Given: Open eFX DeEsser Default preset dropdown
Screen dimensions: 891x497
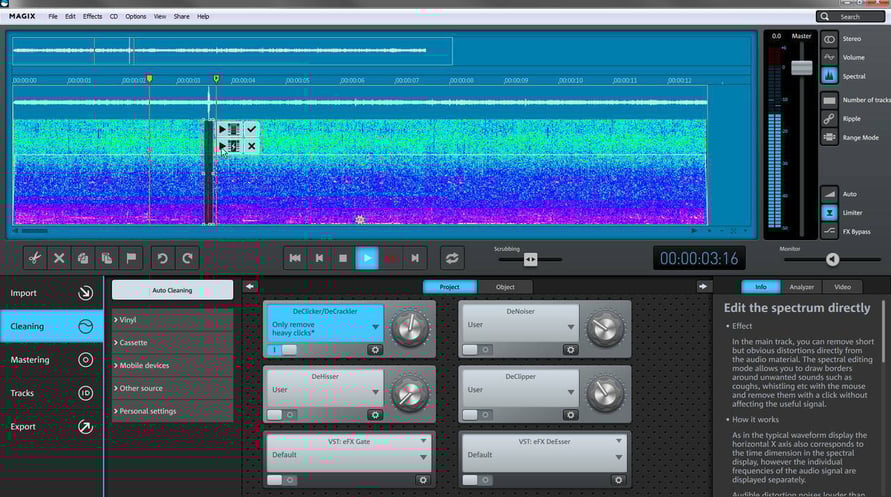Looking at the screenshot, I should (x=619, y=457).
